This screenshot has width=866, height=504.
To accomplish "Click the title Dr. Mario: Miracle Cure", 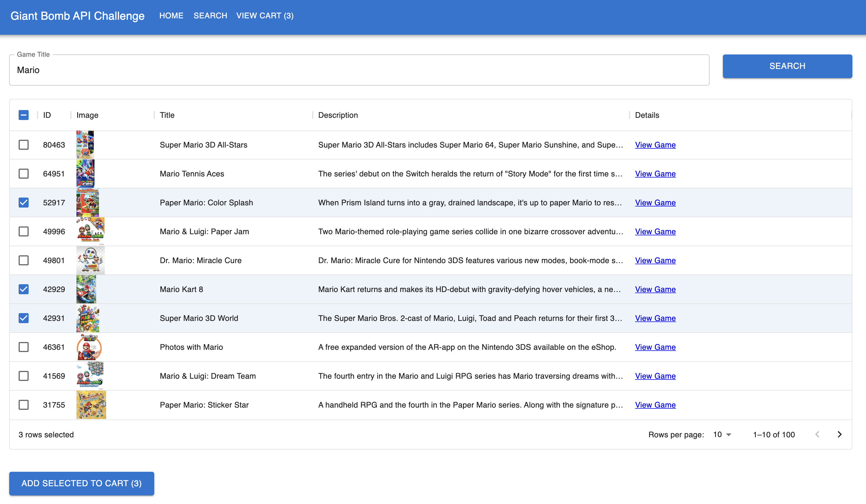I will pyautogui.click(x=200, y=260).
